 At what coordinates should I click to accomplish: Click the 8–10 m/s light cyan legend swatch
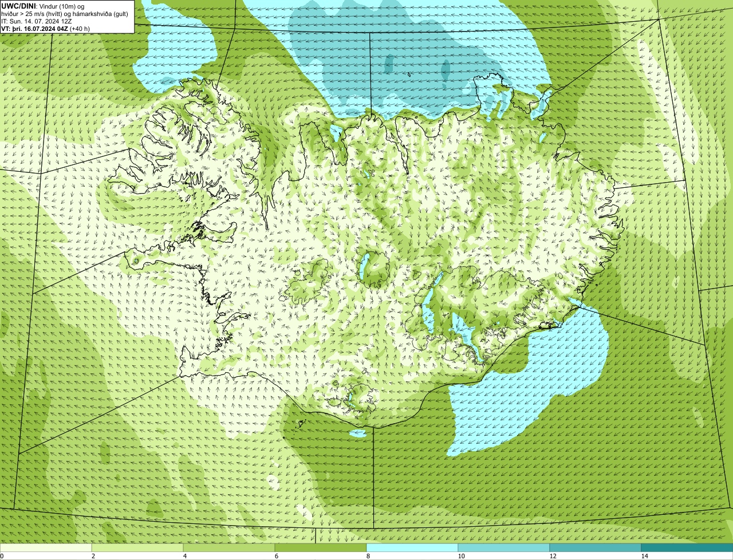tap(412, 548)
